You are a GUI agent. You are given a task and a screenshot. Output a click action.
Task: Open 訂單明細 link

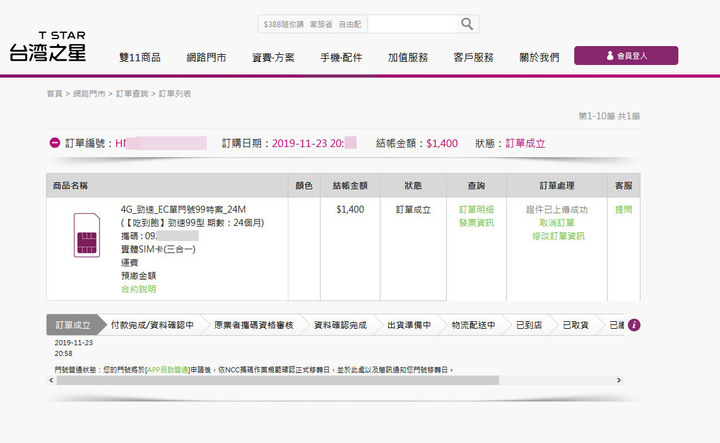(476, 209)
